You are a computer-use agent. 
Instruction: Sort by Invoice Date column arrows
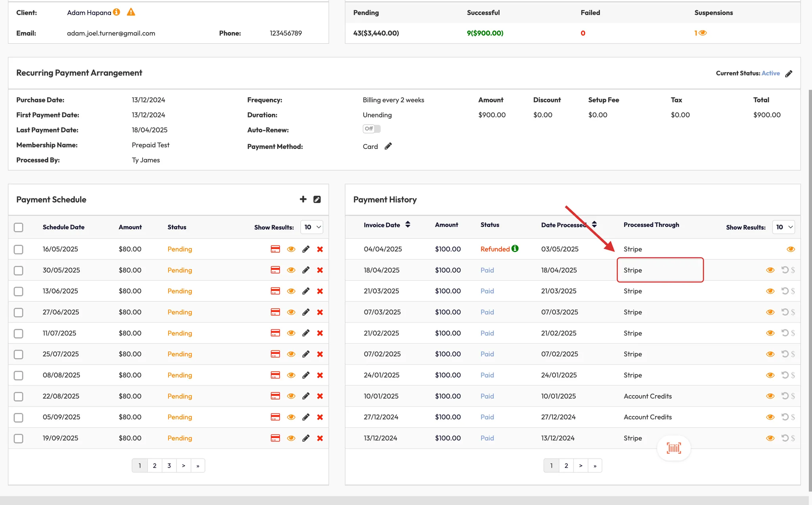click(408, 225)
